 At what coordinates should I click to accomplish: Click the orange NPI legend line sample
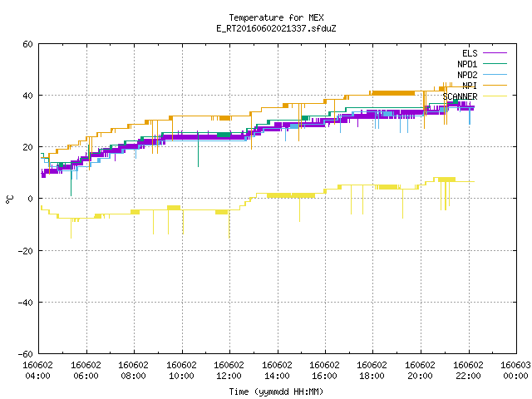click(x=495, y=85)
